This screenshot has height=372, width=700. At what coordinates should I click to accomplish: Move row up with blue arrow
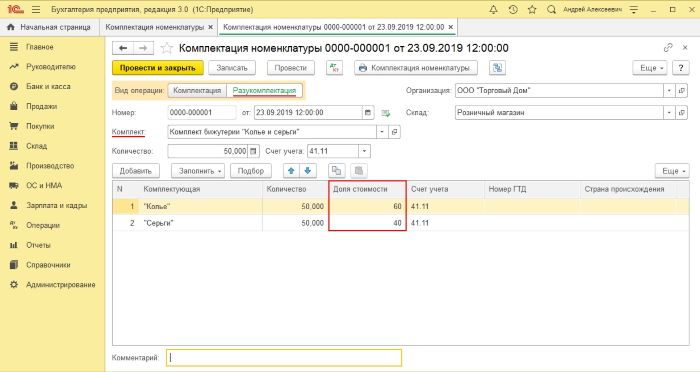pos(292,171)
